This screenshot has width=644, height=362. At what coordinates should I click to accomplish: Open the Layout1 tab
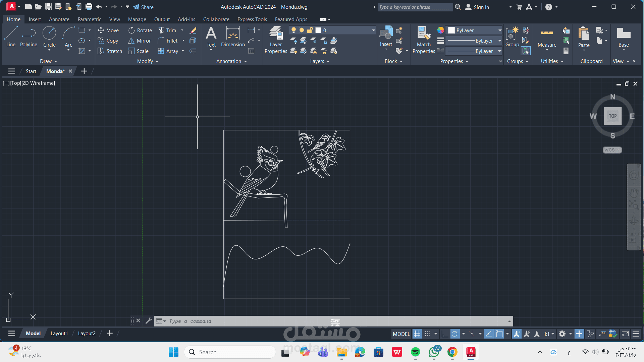click(59, 333)
